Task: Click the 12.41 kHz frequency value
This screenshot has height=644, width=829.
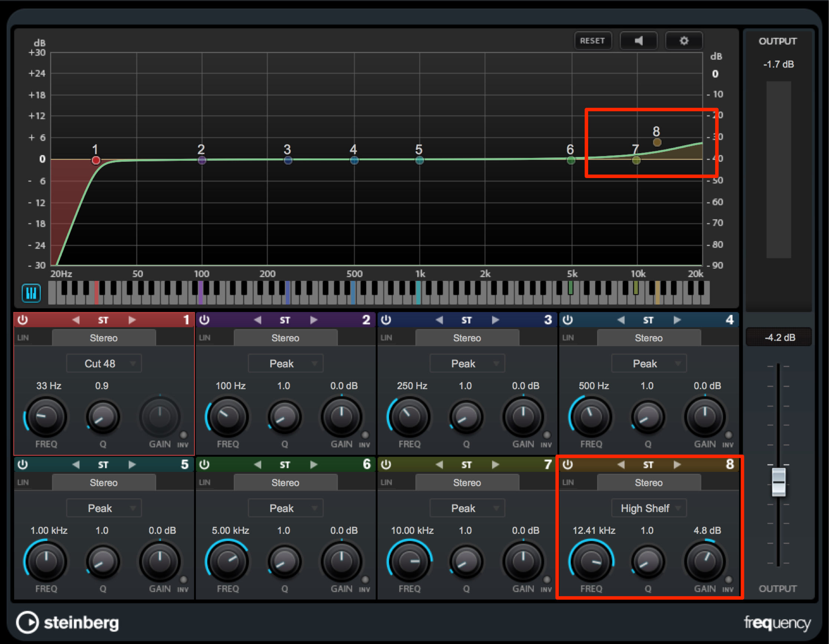Action: 594,530
